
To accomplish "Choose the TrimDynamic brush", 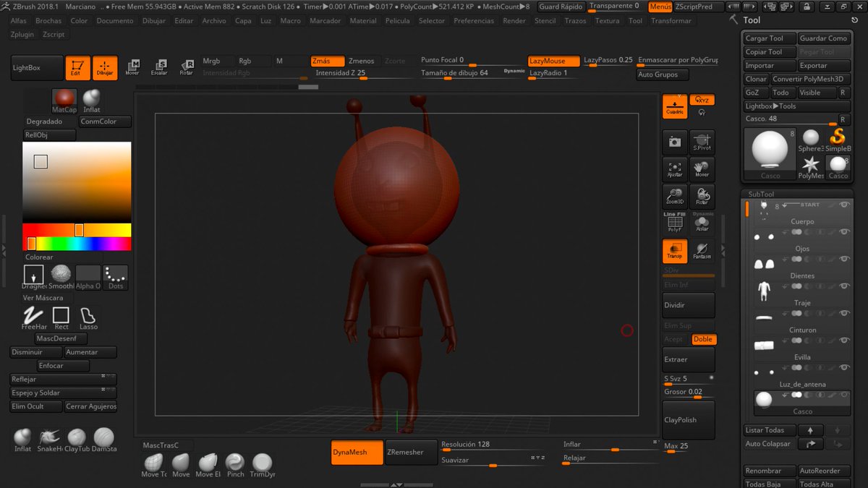I will coord(262,465).
